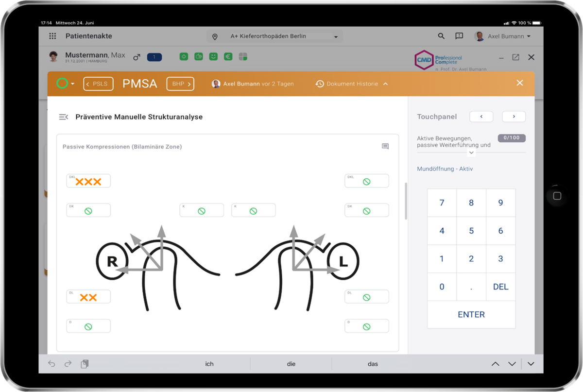This screenshot has height=392, width=583.
Task: Click the search icon in the top bar
Action: pos(441,36)
